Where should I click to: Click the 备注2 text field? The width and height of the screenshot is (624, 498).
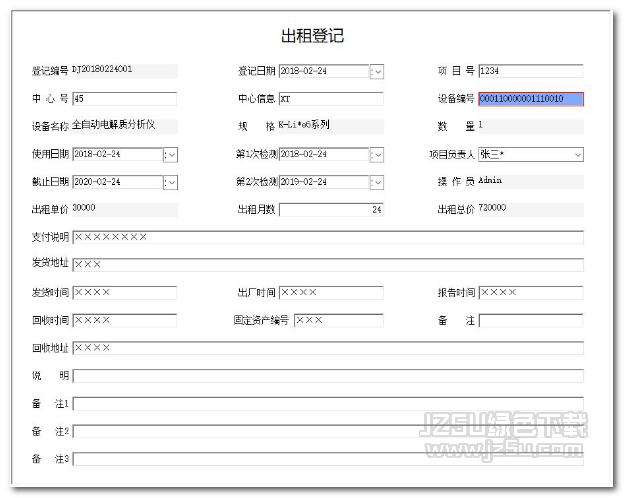328,431
